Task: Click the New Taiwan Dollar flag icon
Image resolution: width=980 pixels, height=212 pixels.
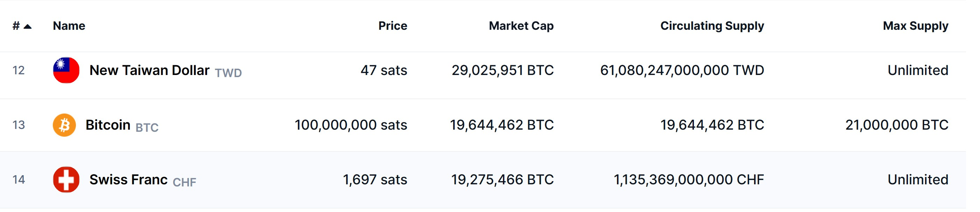Action: (x=66, y=70)
